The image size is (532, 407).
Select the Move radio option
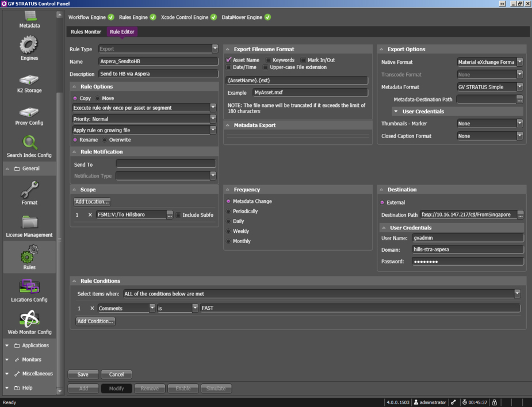[x=97, y=98]
